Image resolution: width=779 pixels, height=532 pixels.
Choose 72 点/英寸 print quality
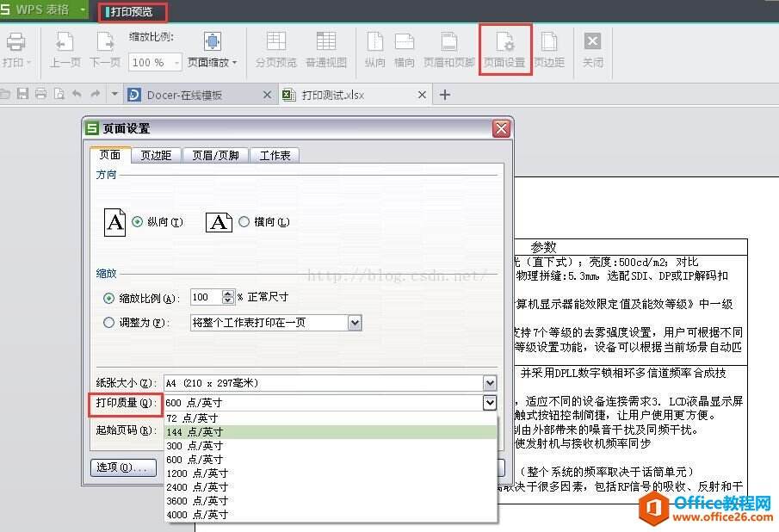[x=331, y=418]
